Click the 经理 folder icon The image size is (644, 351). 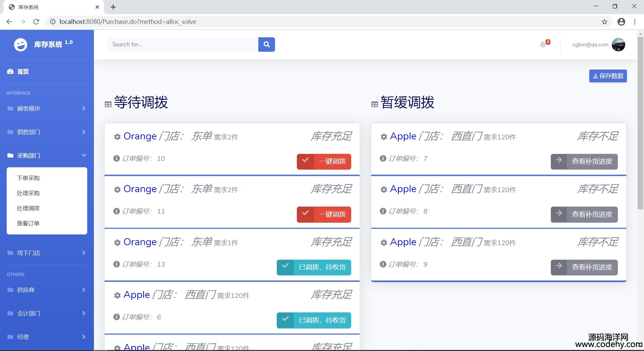[x=10, y=337]
